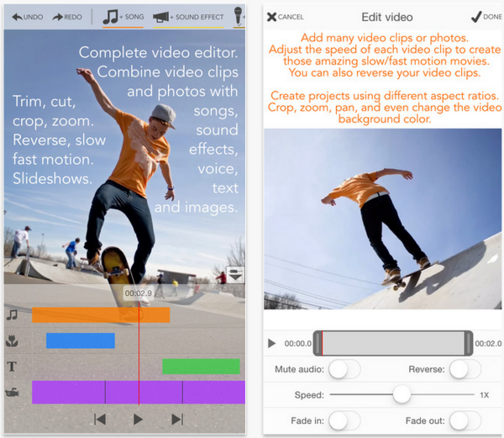Image resolution: width=504 pixels, height=438 pixels.
Task: Select the text track T icon
Action: point(12,367)
